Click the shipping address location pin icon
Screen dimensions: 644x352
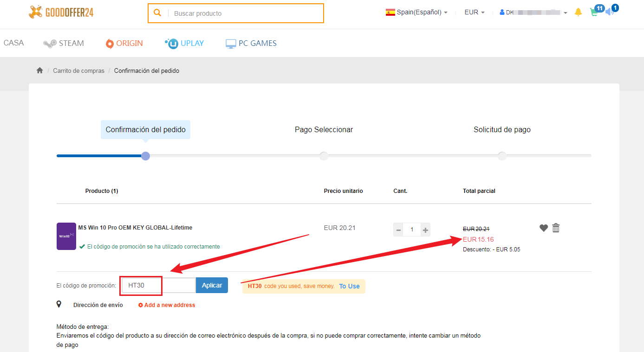tap(59, 304)
